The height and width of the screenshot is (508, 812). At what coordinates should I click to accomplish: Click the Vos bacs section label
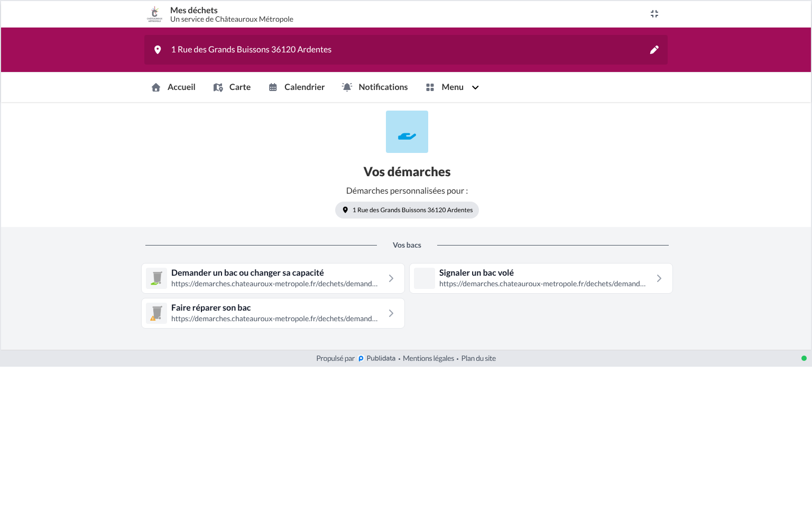407,245
